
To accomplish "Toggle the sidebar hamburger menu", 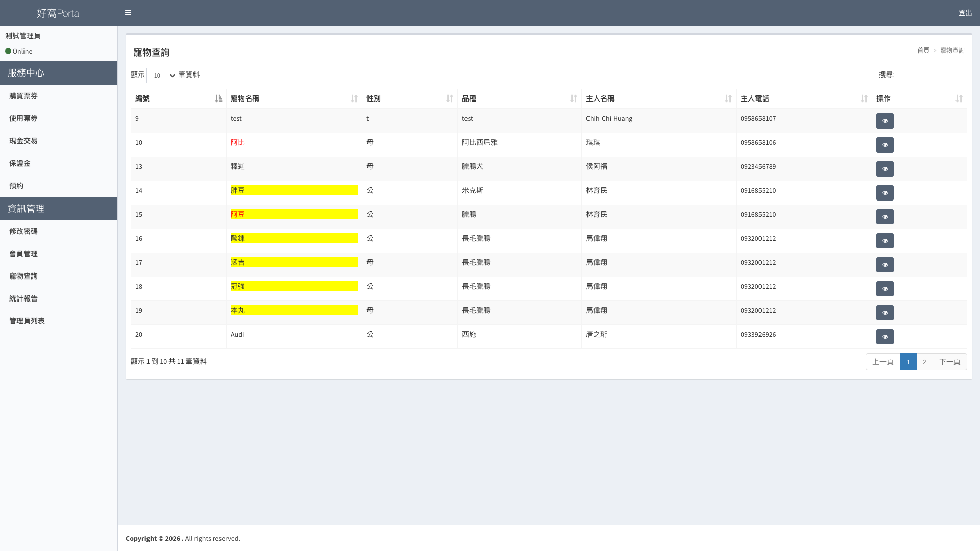I will [x=128, y=13].
